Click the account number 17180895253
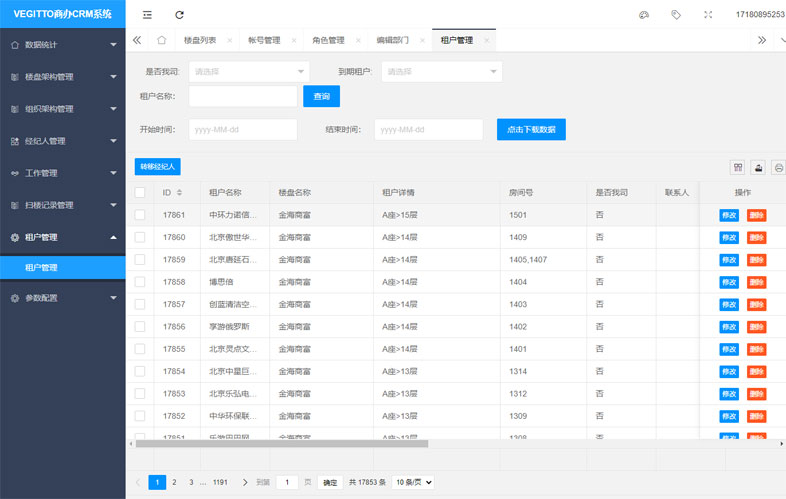Image resolution: width=786 pixels, height=499 pixels. (x=760, y=15)
